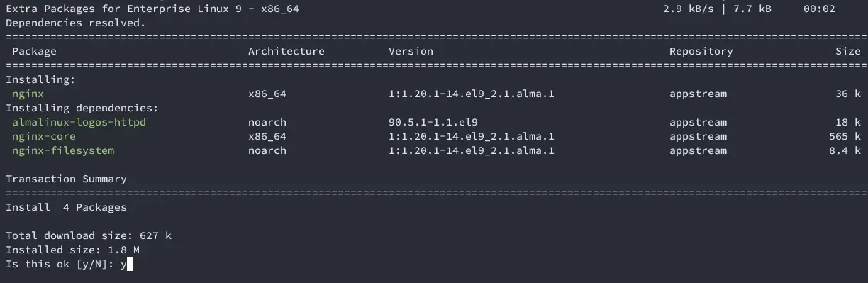Screen dimensions: 868x283
Task: Click version 90.5.1-1.1.el9 text
Action: 433,122
